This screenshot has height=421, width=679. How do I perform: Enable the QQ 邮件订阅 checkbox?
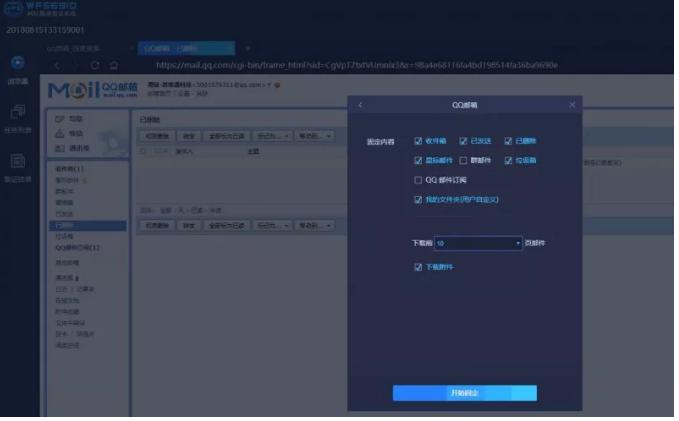418,180
